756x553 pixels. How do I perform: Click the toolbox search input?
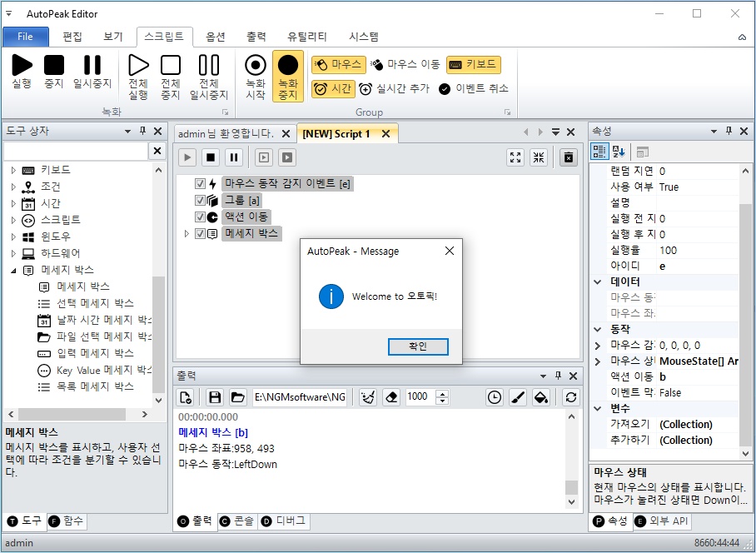tap(76, 151)
